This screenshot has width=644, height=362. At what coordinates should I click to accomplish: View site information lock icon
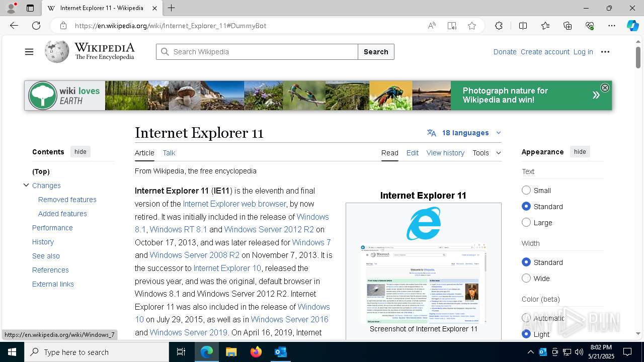[x=63, y=26]
